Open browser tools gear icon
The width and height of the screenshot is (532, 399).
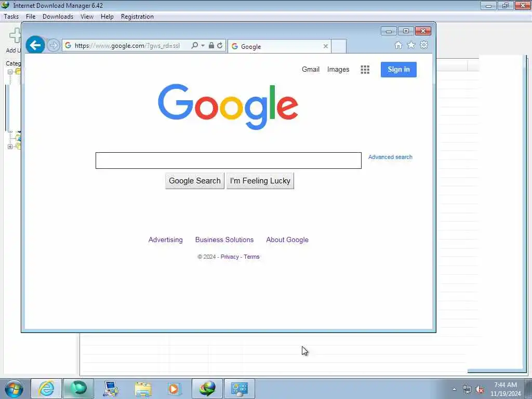click(424, 45)
